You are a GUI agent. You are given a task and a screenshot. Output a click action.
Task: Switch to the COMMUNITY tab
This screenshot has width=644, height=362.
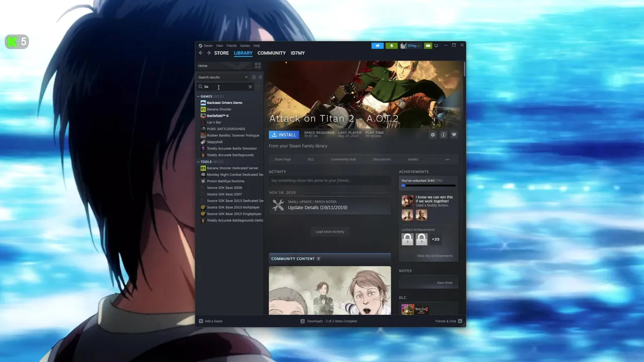[x=271, y=53]
